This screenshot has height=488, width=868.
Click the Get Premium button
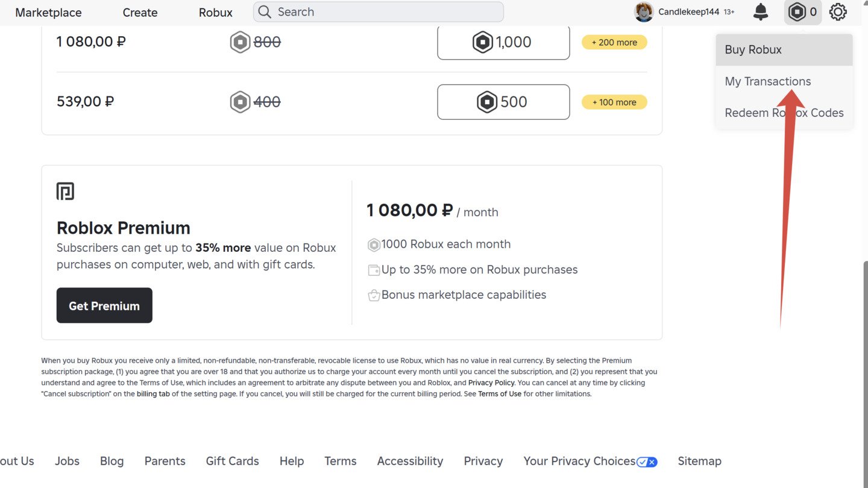pyautogui.click(x=104, y=305)
